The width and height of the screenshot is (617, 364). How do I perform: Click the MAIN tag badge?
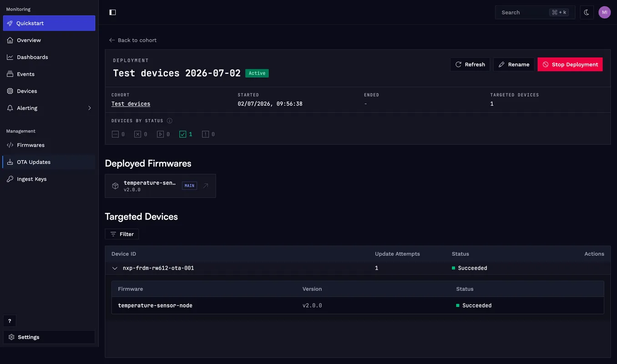click(x=189, y=186)
